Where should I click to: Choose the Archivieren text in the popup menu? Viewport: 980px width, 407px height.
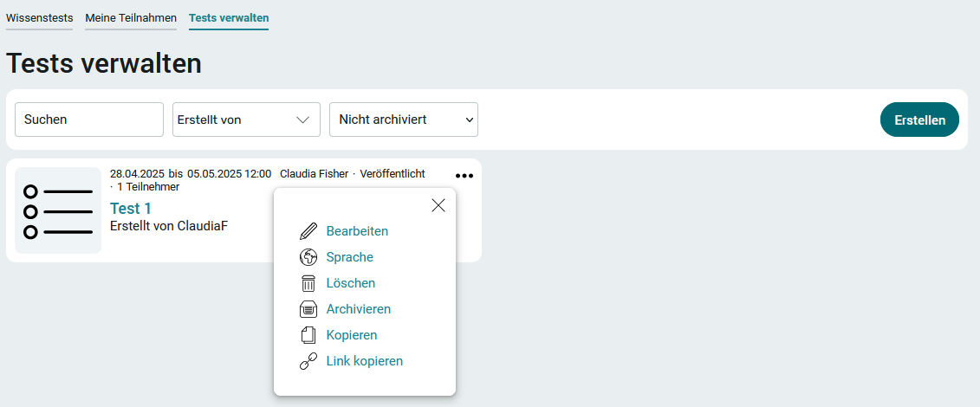[x=358, y=309]
